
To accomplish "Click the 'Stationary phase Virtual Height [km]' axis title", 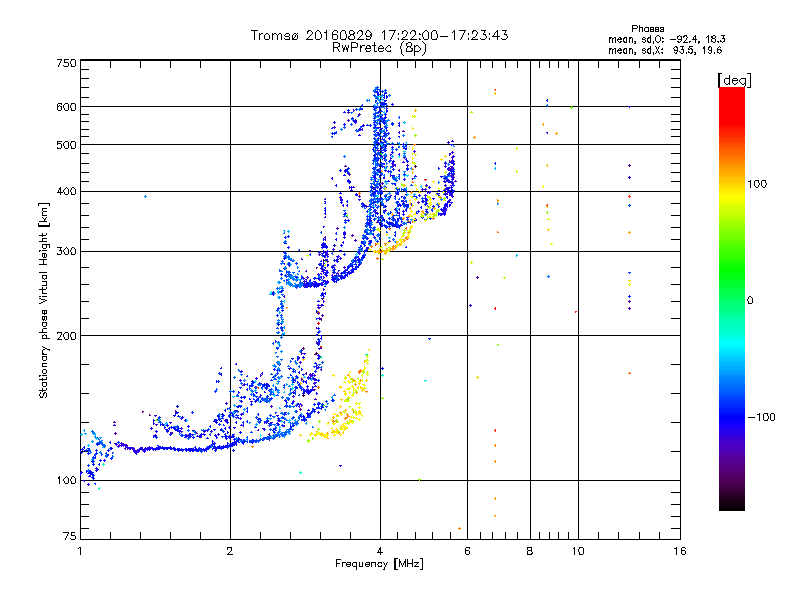I will 44,300.
